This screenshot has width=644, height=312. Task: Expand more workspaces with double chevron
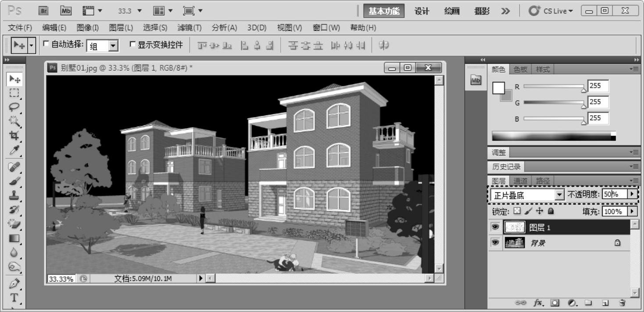pyautogui.click(x=505, y=11)
